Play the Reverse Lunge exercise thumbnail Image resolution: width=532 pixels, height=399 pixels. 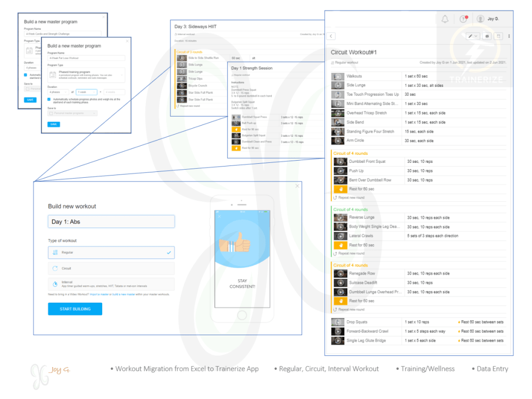340,217
